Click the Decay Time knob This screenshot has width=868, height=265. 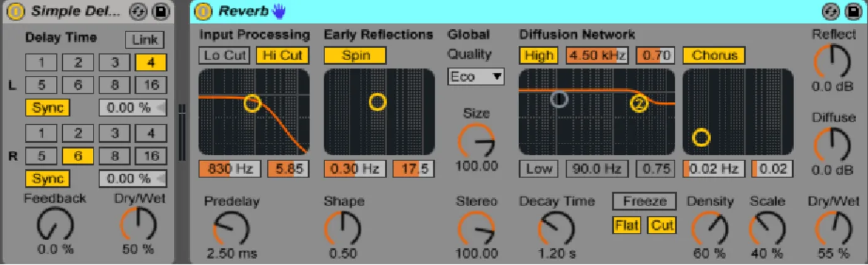pyautogui.click(x=557, y=229)
